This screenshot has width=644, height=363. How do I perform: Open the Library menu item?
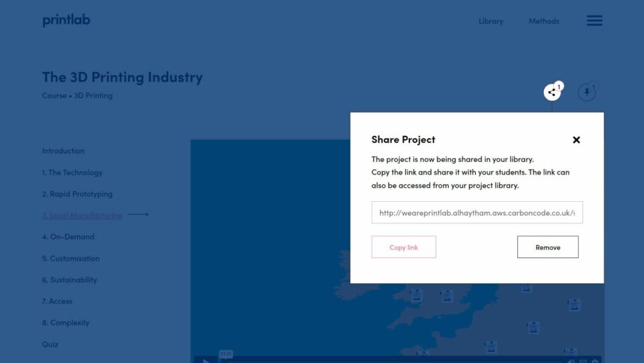click(x=491, y=21)
